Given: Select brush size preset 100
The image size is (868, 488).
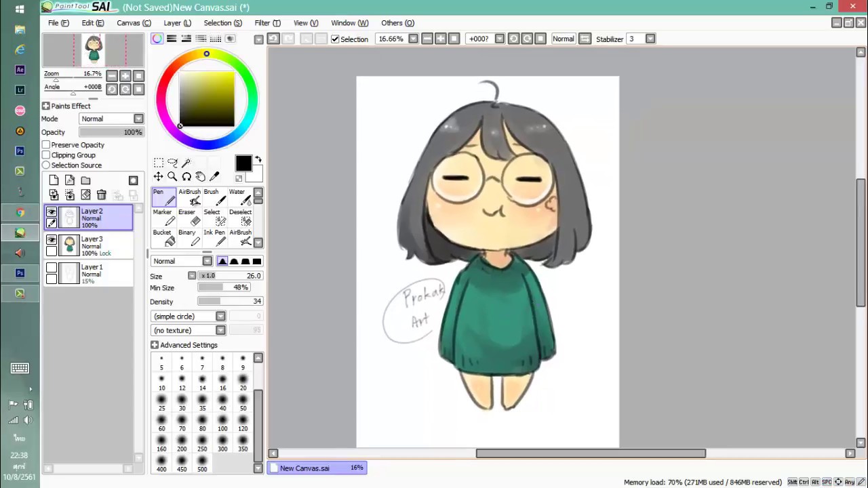Looking at the screenshot, I should (x=222, y=423).
